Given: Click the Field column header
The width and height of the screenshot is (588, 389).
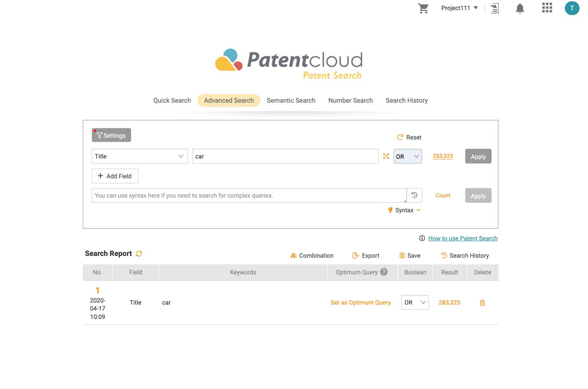Looking at the screenshot, I should pos(136,272).
